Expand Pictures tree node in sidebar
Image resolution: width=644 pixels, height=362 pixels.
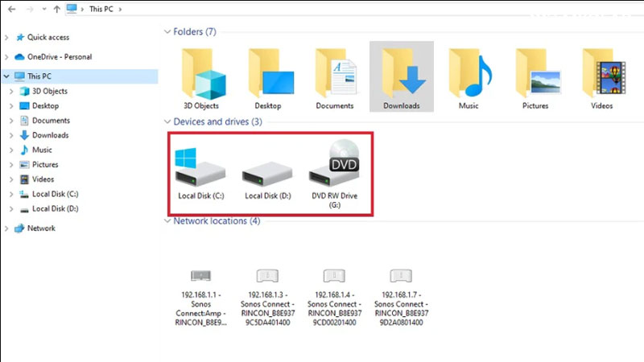(11, 165)
